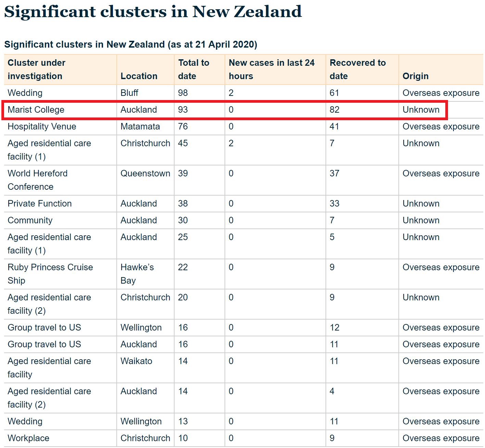Click 'Unknown' origin in the Community row
The height and width of the screenshot is (448, 485).
pos(421,220)
